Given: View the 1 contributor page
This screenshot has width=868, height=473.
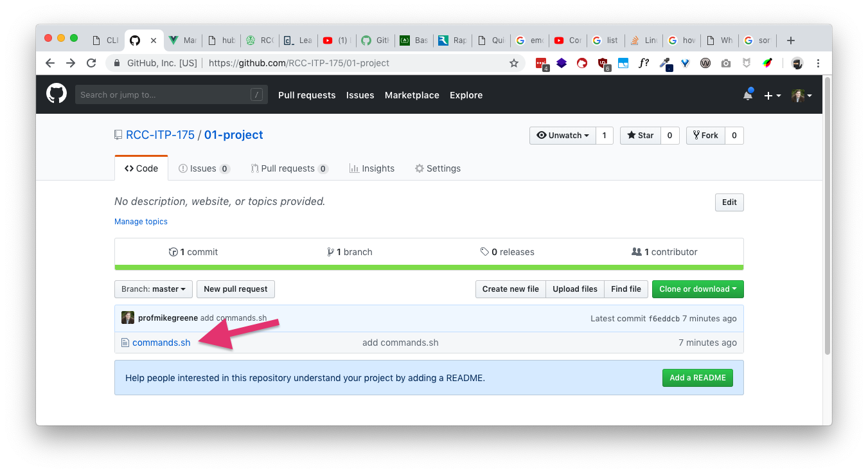Looking at the screenshot, I should (664, 252).
